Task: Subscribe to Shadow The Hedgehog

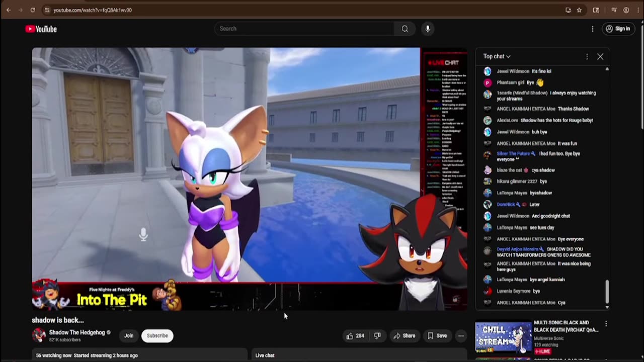Action: click(x=157, y=336)
